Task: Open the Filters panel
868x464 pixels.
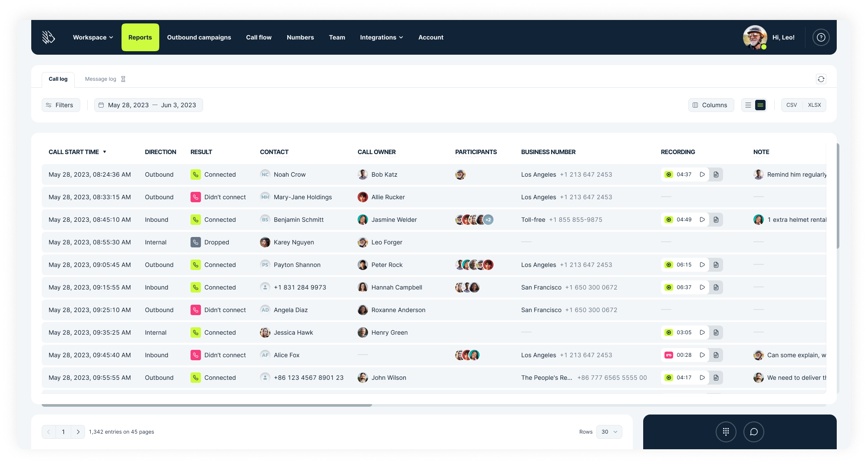Action: pyautogui.click(x=61, y=105)
